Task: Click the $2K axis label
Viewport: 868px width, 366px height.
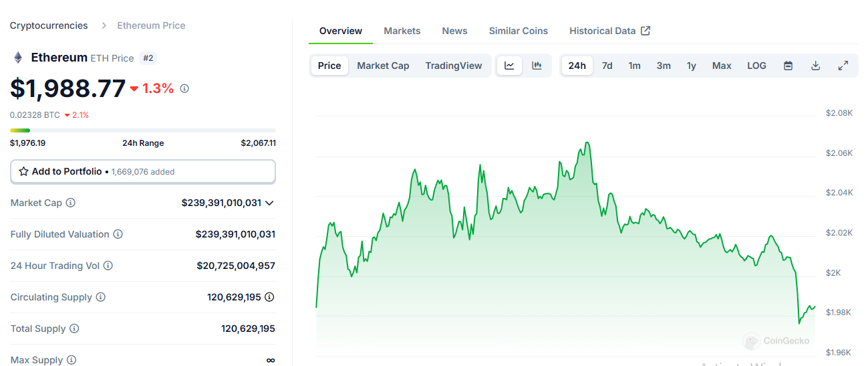Action: 833,273
